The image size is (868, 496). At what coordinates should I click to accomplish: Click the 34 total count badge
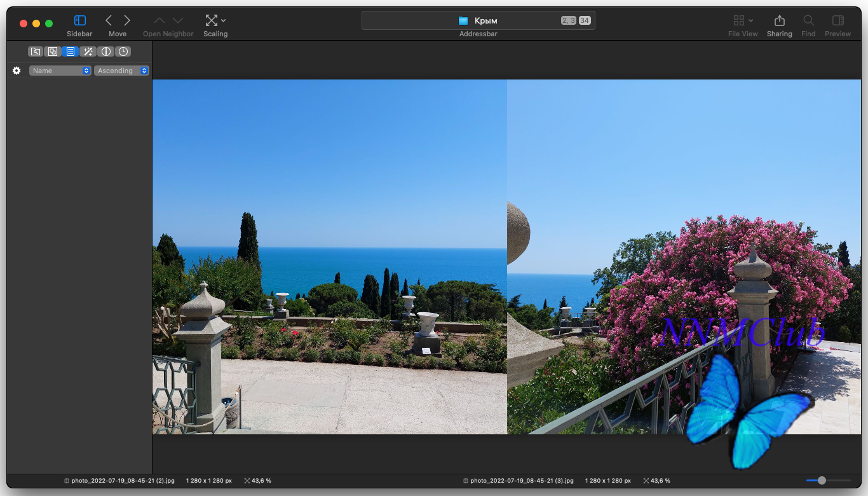click(x=585, y=20)
